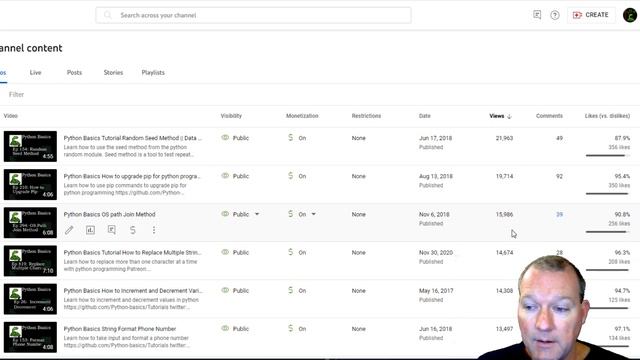Open How to upgrade pip video title
The width and height of the screenshot is (640, 360).
[x=132, y=176]
